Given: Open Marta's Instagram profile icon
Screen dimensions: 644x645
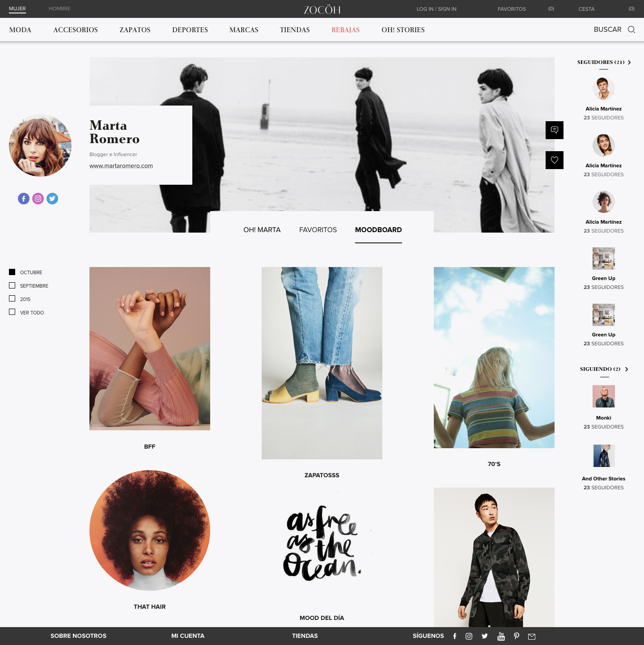Looking at the screenshot, I should point(38,199).
